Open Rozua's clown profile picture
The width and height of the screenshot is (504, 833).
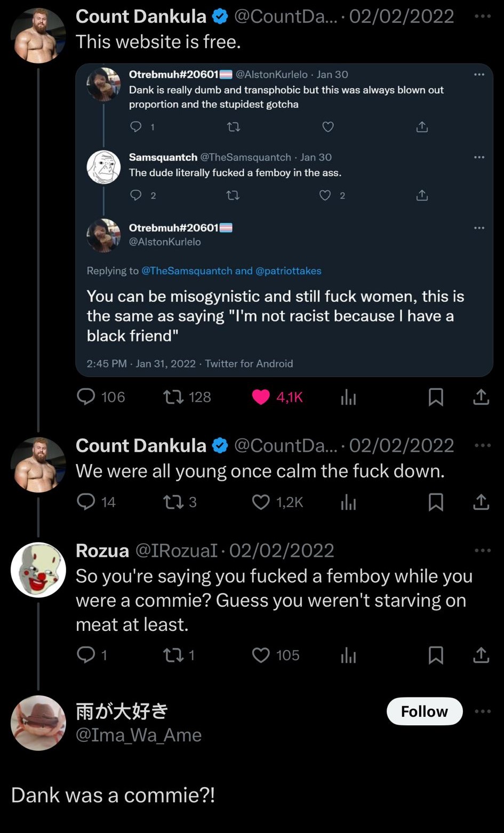tap(38, 570)
